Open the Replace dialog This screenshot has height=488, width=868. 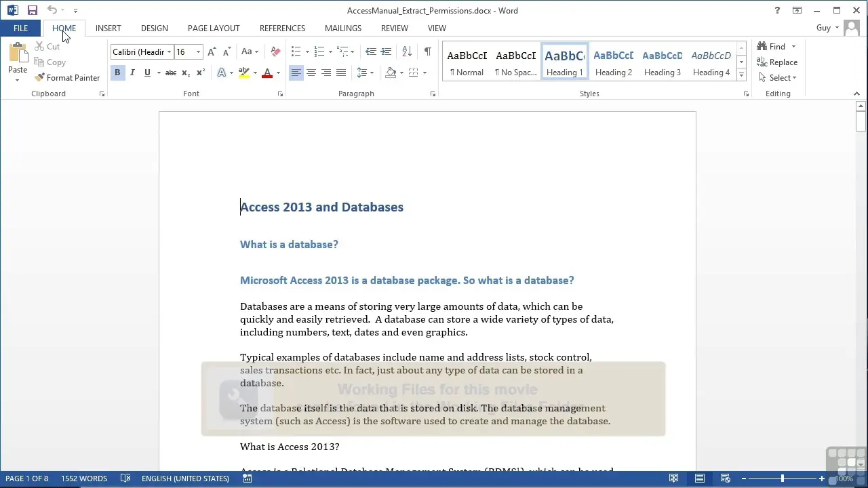777,62
